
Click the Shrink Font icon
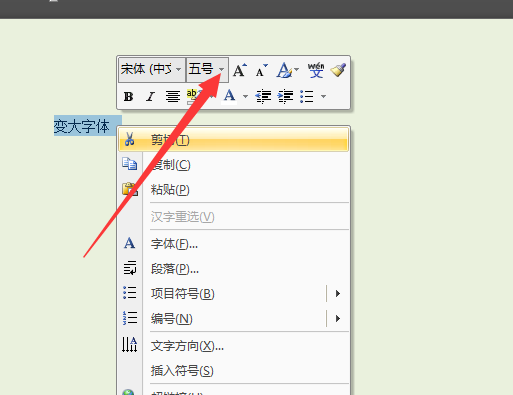click(261, 70)
